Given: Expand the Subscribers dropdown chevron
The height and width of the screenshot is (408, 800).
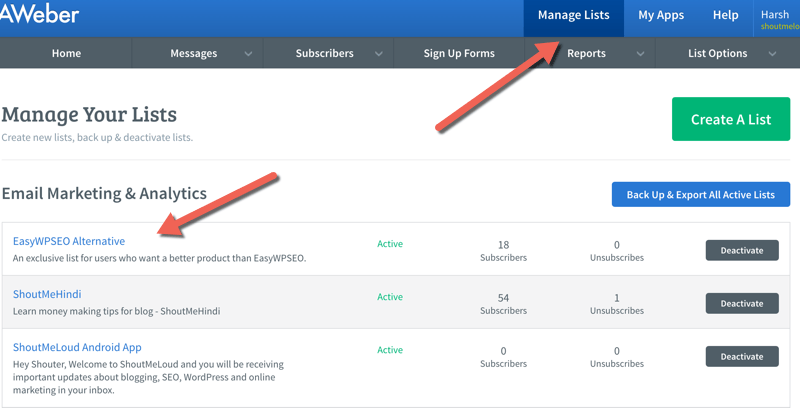Looking at the screenshot, I should (x=379, y=54).
